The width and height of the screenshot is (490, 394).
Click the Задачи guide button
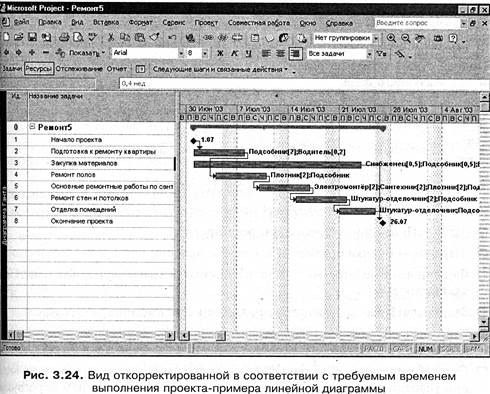[12, 69]
